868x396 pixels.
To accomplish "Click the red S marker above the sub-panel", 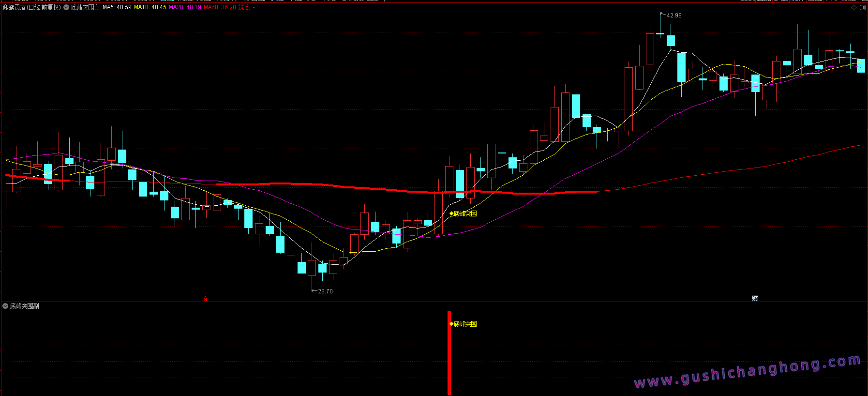I will [206, 299].
